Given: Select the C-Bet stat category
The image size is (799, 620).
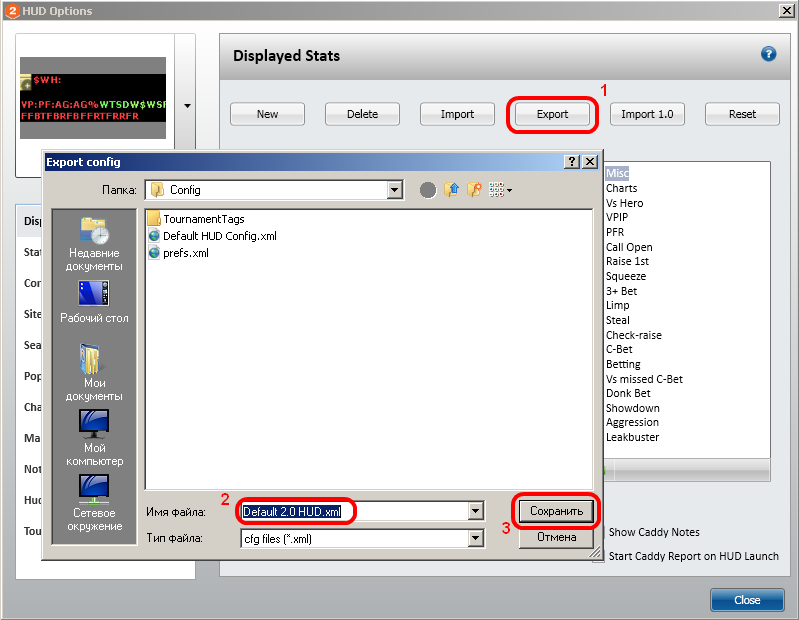Looking at the screenshot, I should click(619, 349).
